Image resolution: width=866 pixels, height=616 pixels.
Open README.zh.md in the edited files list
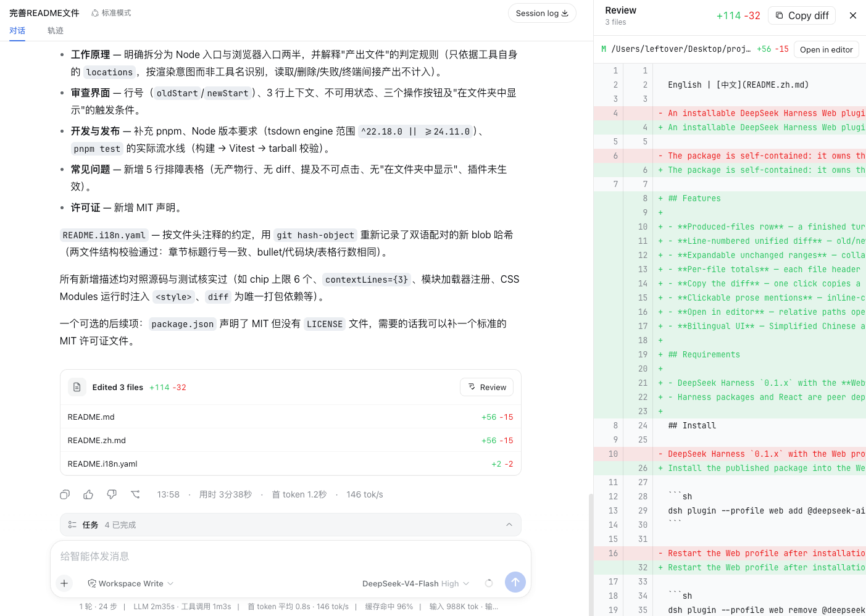tap(290, 440)
